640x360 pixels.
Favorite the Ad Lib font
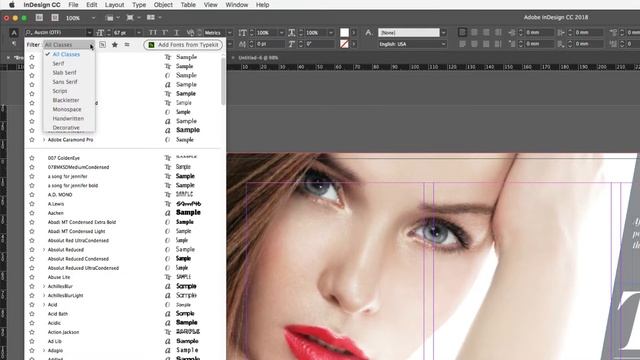(x=32, y=341)
